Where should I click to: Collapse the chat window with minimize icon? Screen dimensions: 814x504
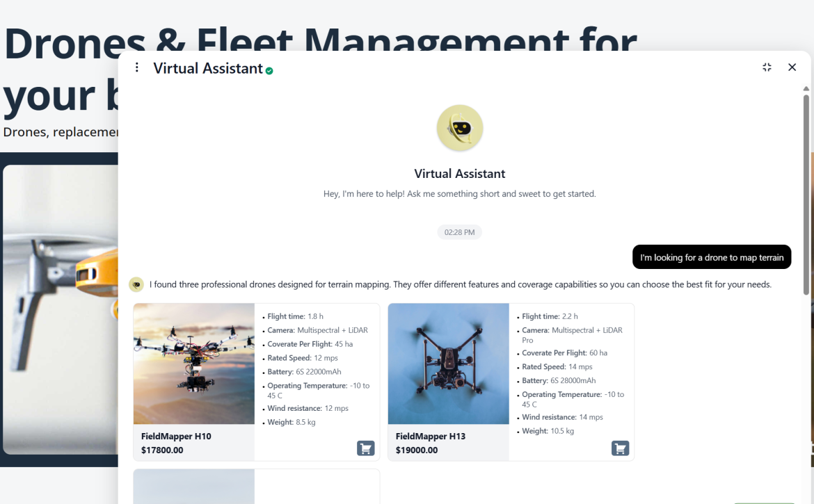point(767,67)
